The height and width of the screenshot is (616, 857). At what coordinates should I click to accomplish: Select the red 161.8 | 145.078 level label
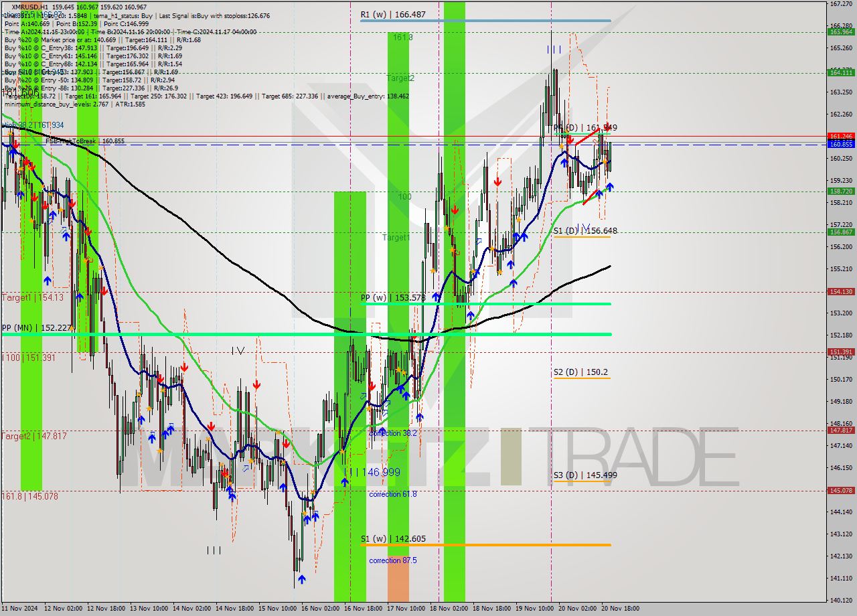tap(29, 496)
